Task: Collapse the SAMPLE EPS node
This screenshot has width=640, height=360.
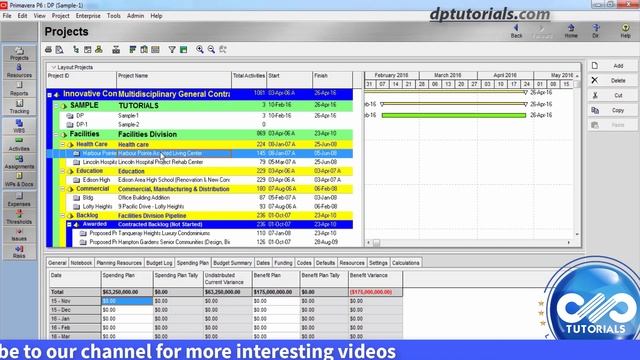Action: coord(56,106)
